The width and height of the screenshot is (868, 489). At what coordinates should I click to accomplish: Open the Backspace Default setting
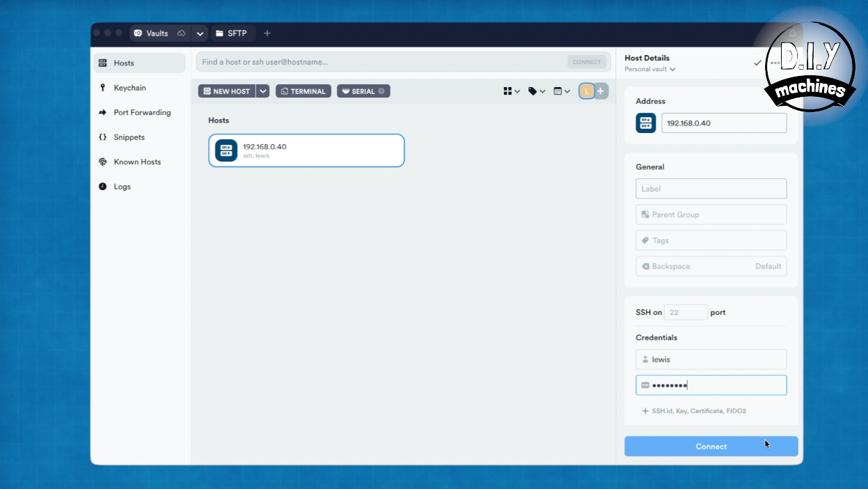pyautogui.click(x=711, y=266)
